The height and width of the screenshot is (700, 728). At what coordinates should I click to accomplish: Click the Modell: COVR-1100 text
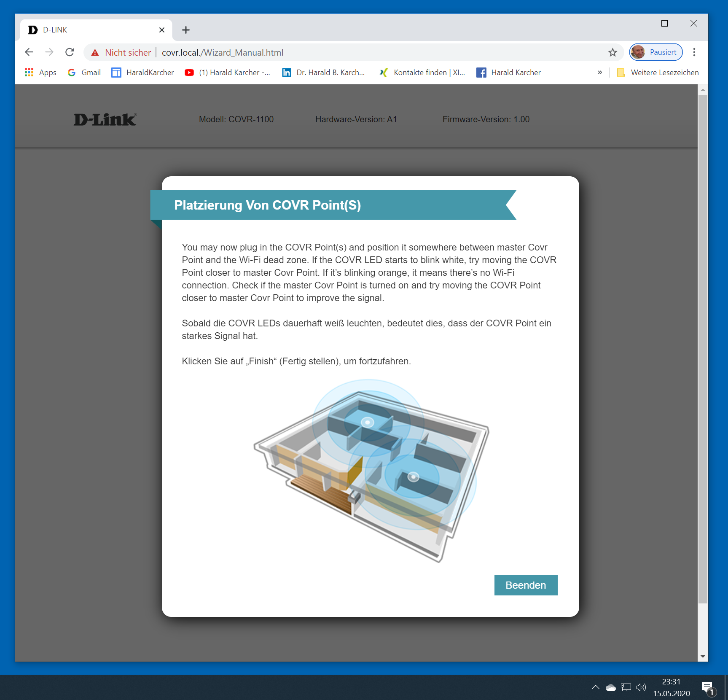point(236,119)
